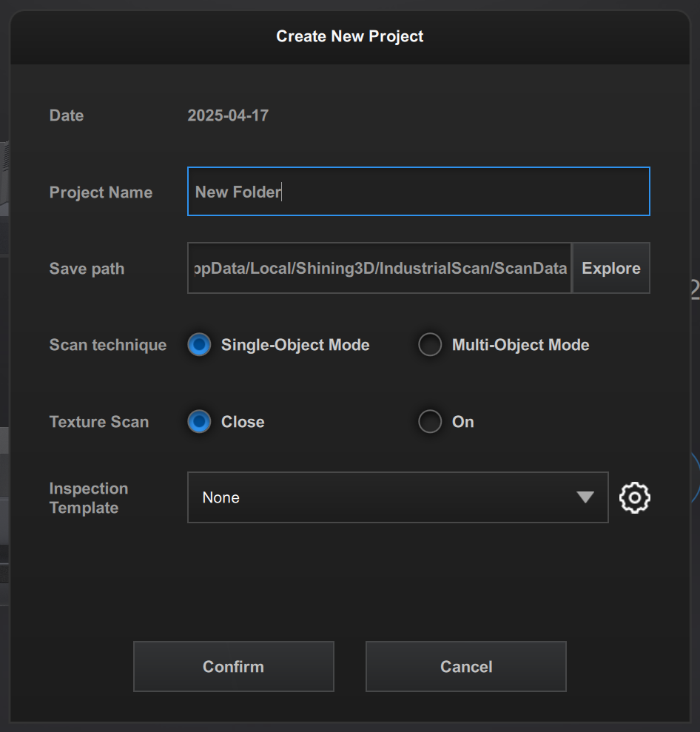Cancel the Create New Project dialog

click(x=465, y=666)
